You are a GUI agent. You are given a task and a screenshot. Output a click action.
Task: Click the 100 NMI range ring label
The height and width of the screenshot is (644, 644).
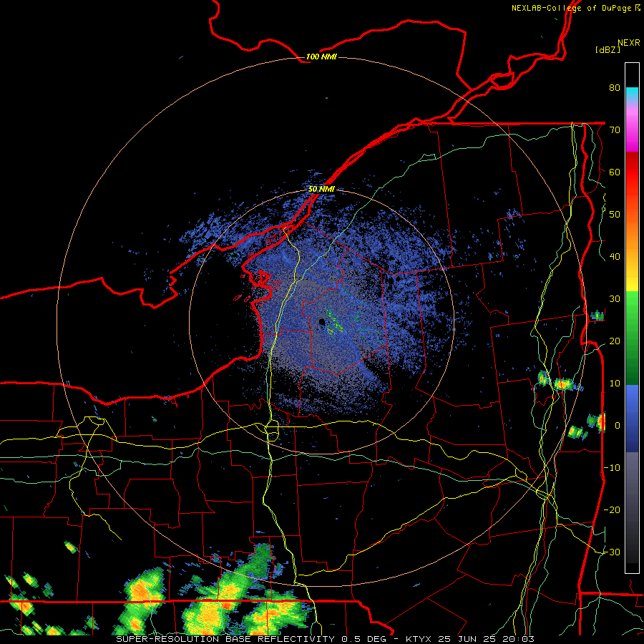(321, 57)
